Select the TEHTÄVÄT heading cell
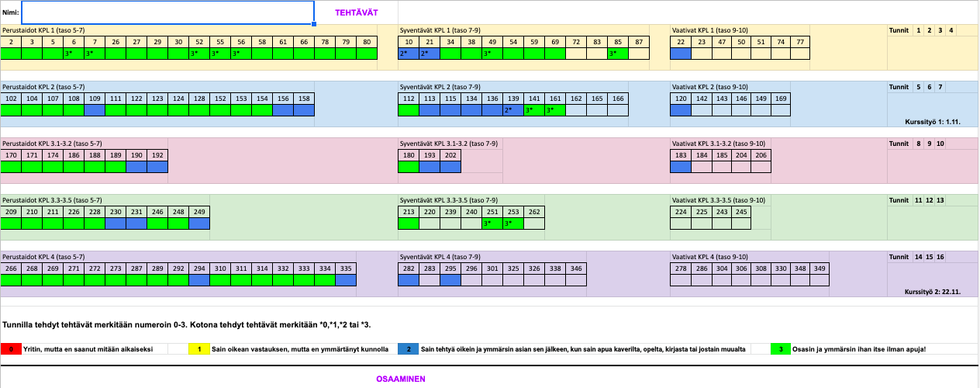Image resolution: width=980 pixels, height=388 pixels. [356, 12]
